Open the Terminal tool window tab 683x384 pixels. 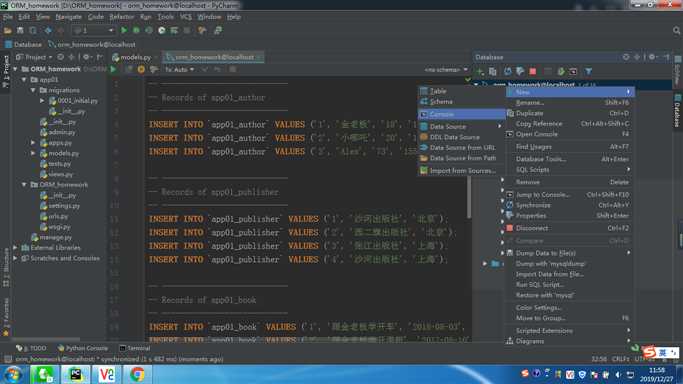click(x=135, y=348)
